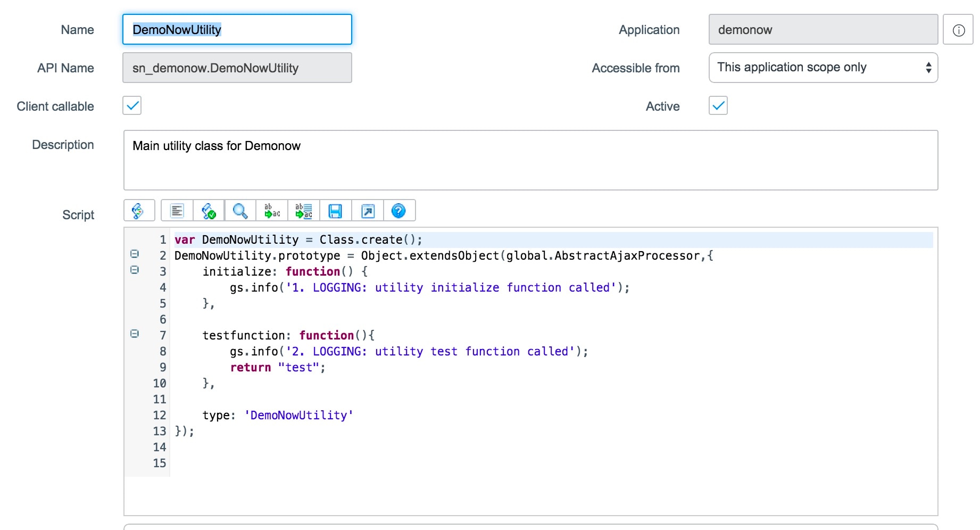Open the Accessible from dropdown
This screenshot has height=530, width=980.
[x=823, y=68]
